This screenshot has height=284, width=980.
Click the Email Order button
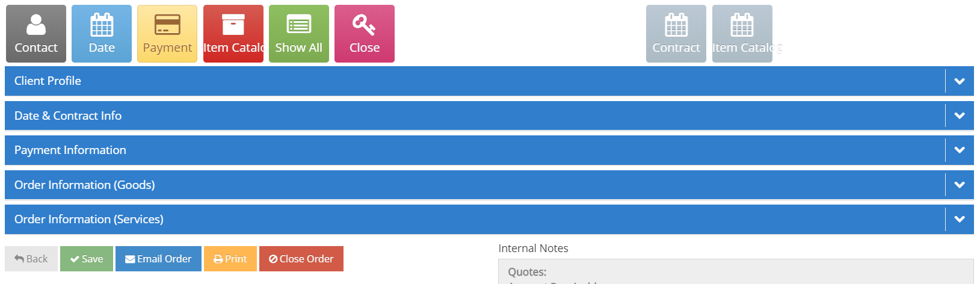click(x=158, y=259)
